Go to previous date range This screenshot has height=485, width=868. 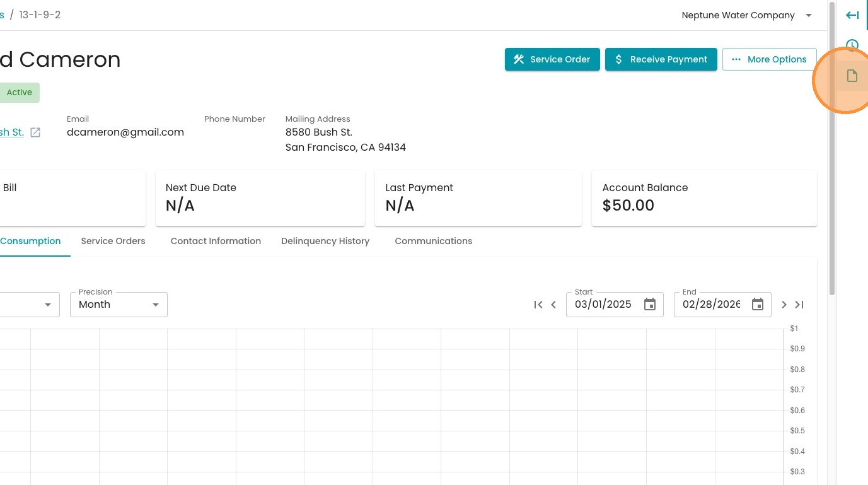(x=553, y=305)
